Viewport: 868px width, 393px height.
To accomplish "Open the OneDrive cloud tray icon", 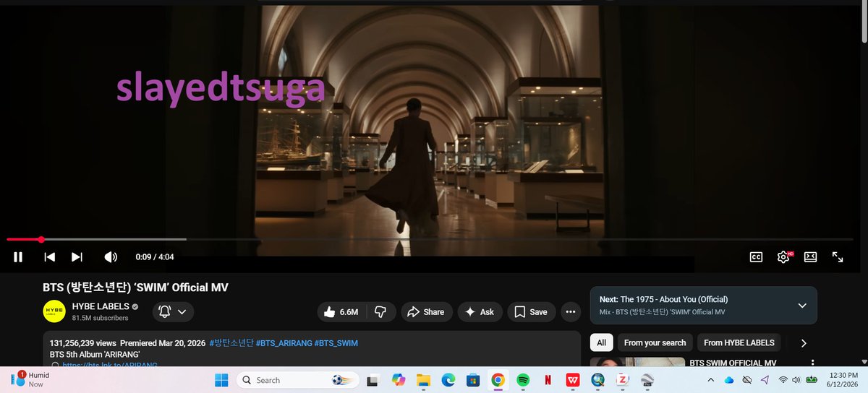I will click(728, 380).
